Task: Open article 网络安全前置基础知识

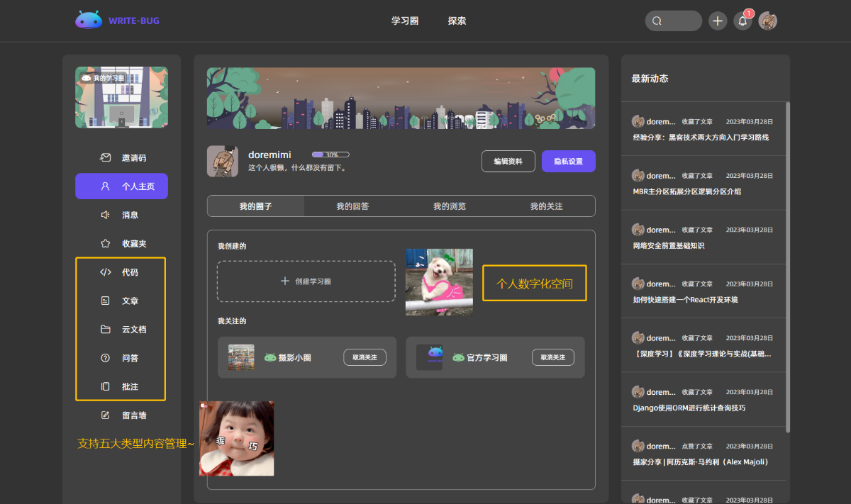Action: (x=668, y=245)
